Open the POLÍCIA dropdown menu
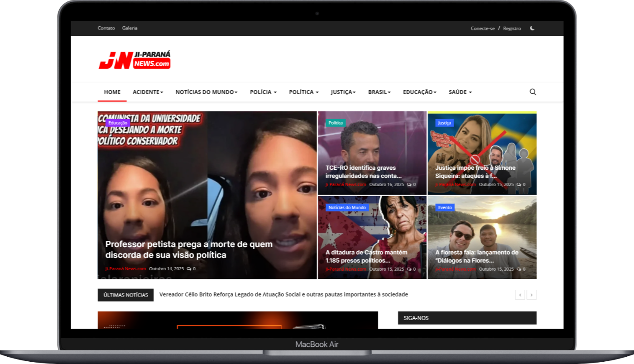This screenshot has width=634, height=364. click(263, 92)
